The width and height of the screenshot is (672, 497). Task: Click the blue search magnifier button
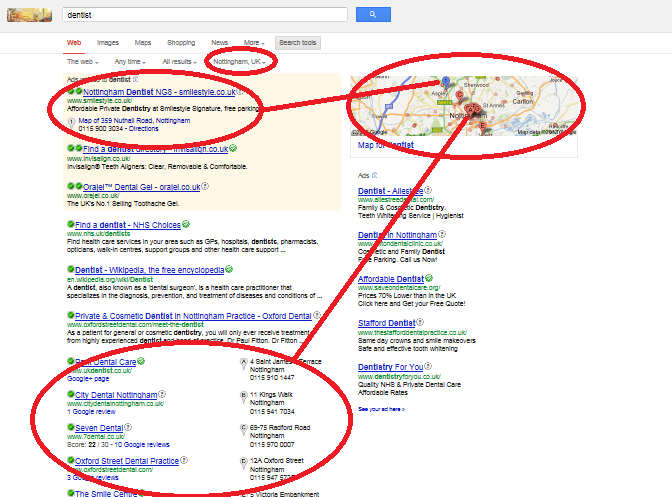[372, 15]
